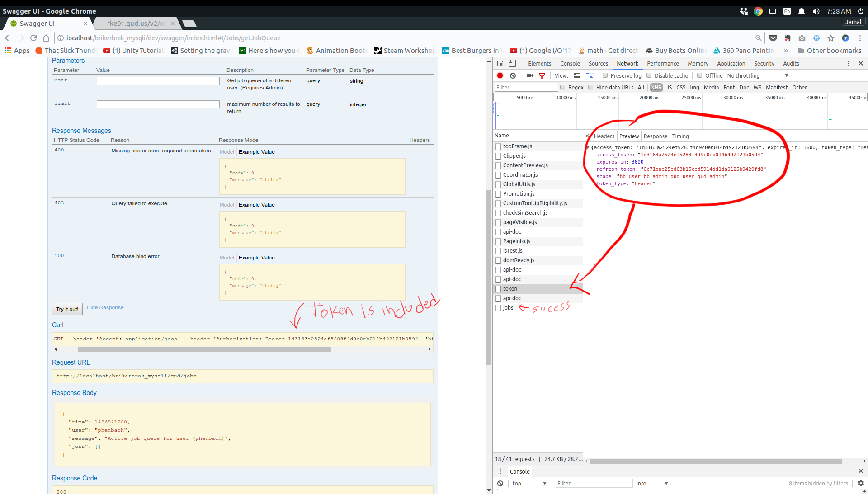Switch to the Sources panel tab
This screenshot has height=494, width=868.
click(598, 63)
